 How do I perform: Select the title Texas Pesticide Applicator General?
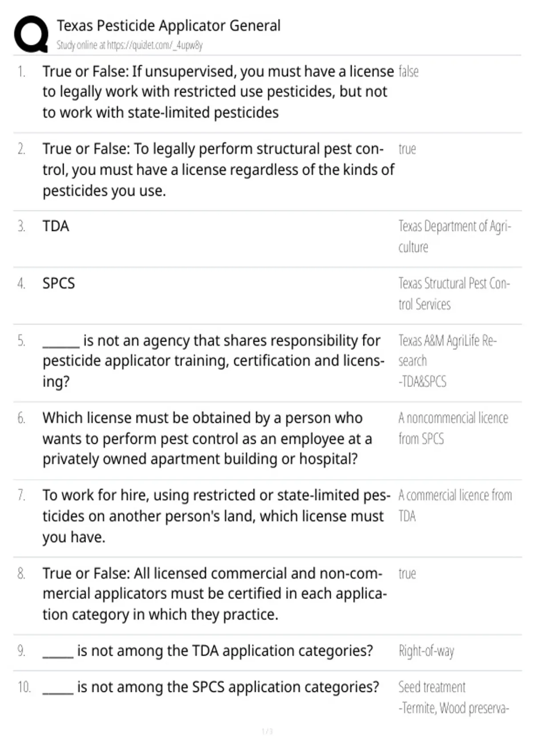coord(169,26)
